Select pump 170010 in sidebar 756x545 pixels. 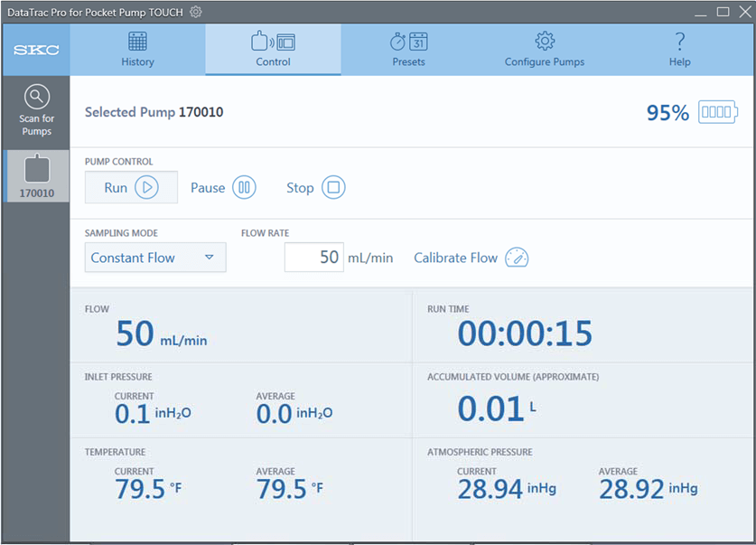37,176
